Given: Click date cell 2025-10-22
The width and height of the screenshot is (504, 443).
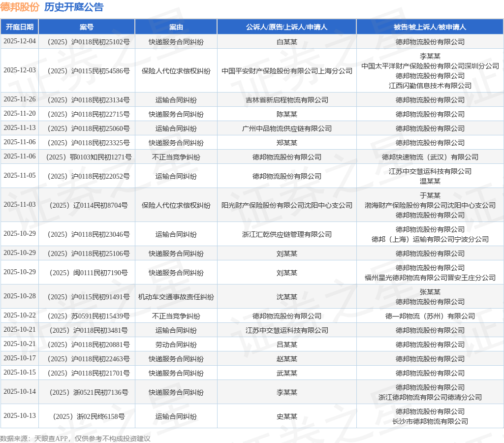Looking at the screenshot, I should [x=20, y=315].
